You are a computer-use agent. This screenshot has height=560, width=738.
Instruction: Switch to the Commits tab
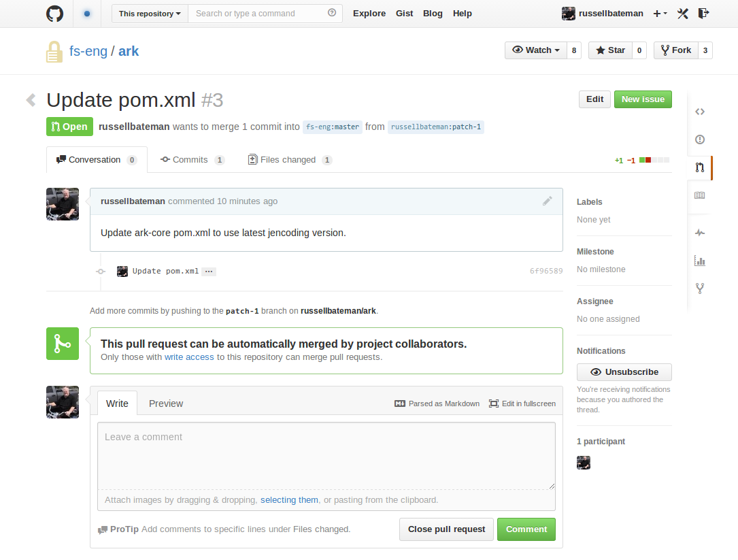pyautogui.click(x=192, y=160)
